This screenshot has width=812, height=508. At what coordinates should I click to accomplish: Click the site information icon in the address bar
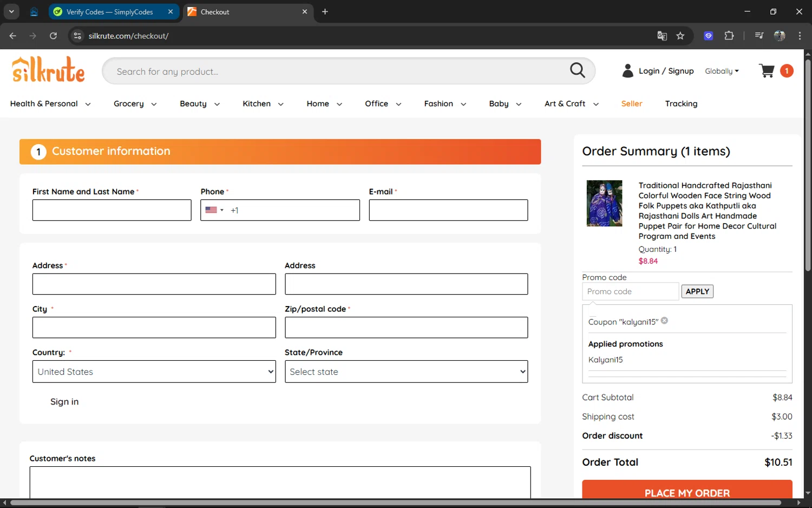pyautogui.click(x=77, y=36)
